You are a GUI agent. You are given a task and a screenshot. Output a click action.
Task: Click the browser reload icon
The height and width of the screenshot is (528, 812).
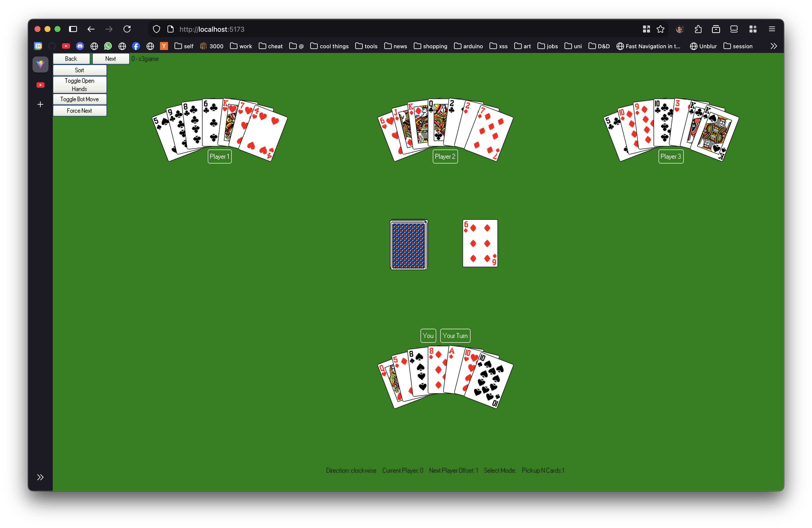click(x=127, y=29)
